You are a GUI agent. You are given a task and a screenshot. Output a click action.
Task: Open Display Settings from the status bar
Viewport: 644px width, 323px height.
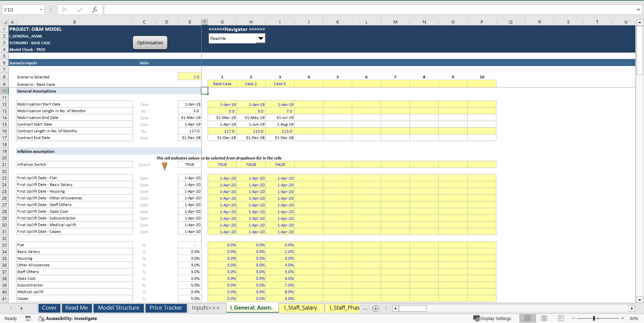(492, 318)
